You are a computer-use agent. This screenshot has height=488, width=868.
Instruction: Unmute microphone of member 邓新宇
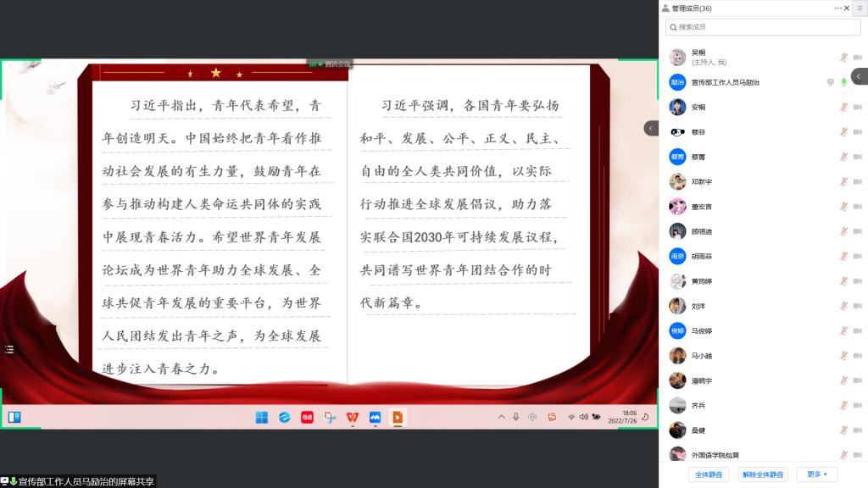[x=843, y=181]
